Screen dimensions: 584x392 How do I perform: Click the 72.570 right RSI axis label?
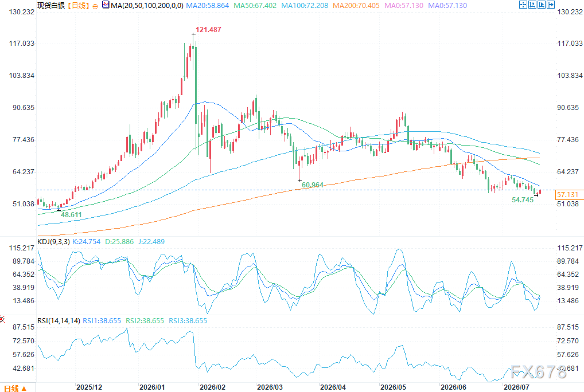pos(568,341)
